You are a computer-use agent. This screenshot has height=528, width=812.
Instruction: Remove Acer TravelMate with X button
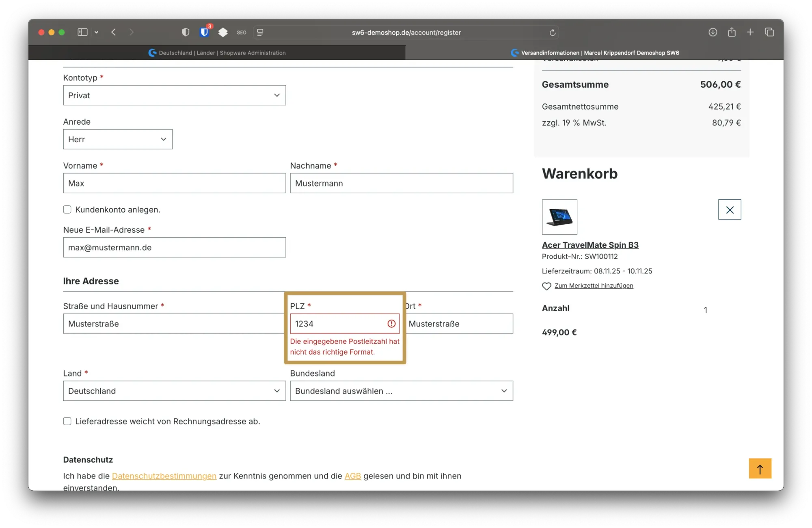click(729, 210)
